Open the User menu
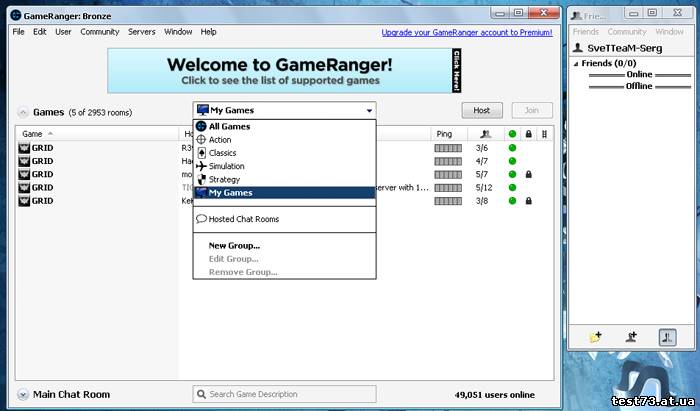The width and height of the screenshot is (700, 411). click(x=63, y=32)
